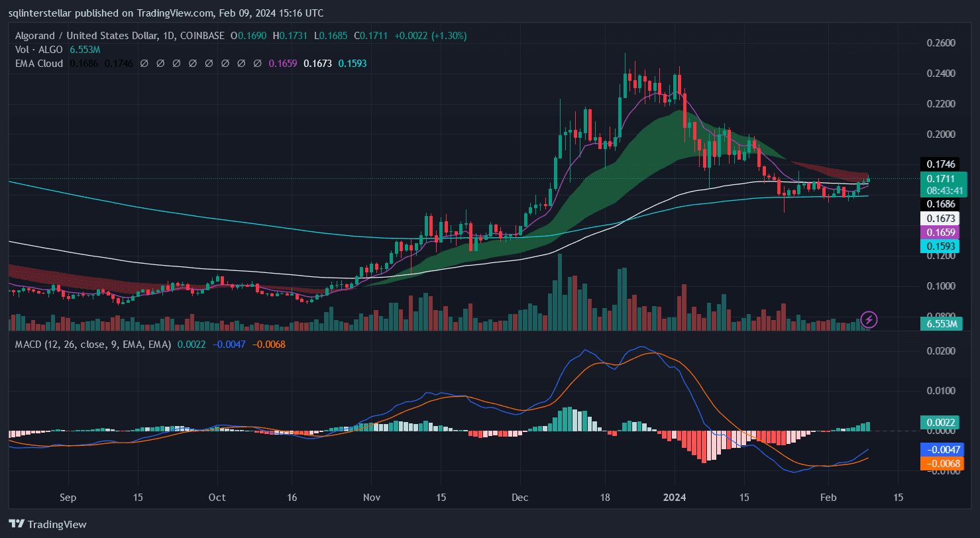Click the green 6.553M volume axis label
The height and width of the screenshot is (538, 980).
(x=940, y=323)
